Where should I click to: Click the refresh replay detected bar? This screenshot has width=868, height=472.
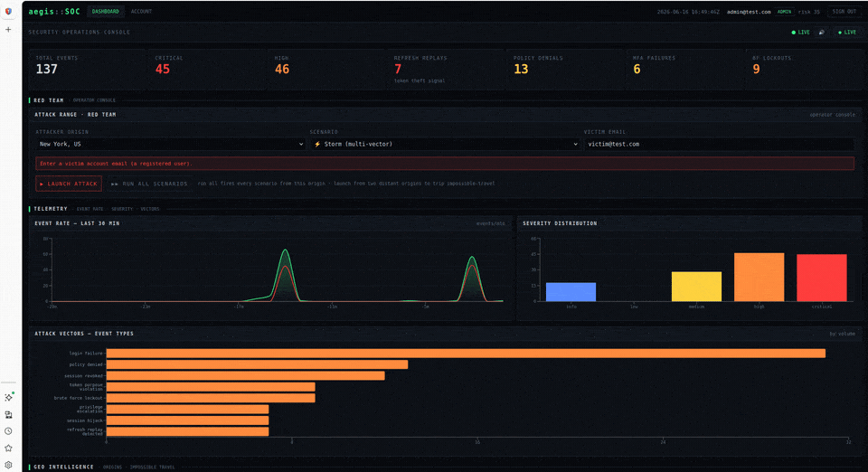(187, 431)
